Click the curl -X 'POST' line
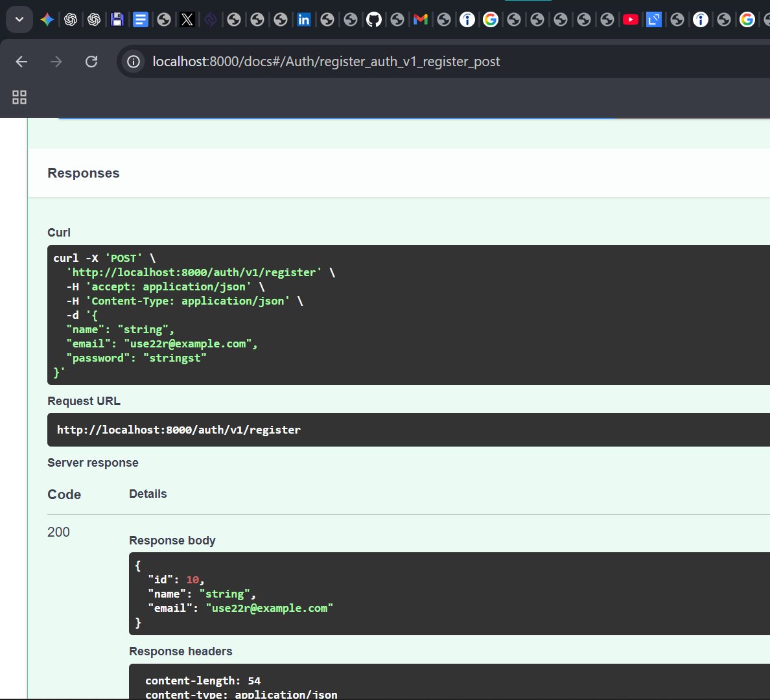This screenshot has width=770, height=700. [x=104, y=258]
